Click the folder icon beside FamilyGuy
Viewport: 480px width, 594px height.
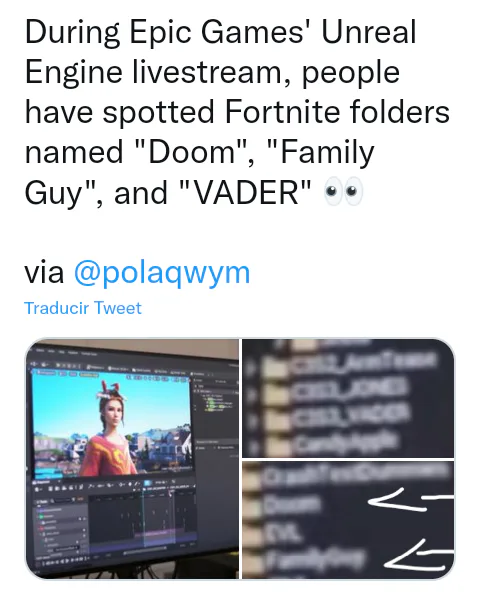tap(252, 560)
